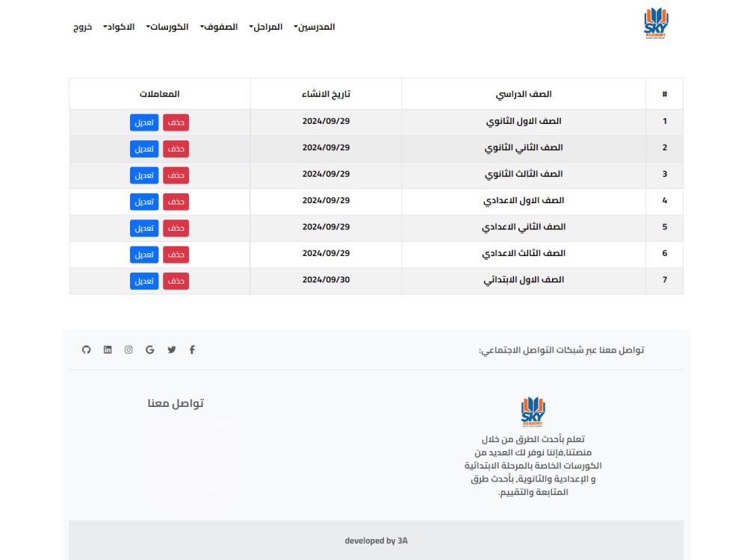Click the Sky Academy logo in header
Viewport: 747px width, 560px height.
click(656, 23)
